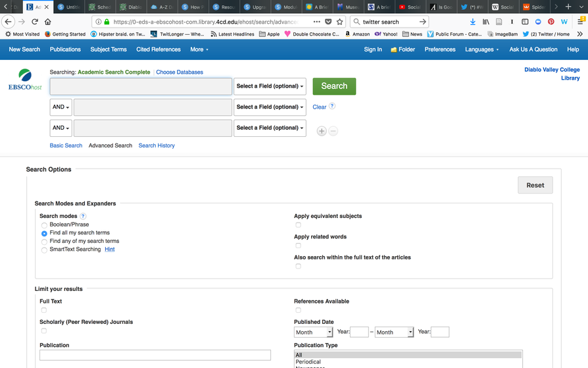Bookmark this page with the star icon
The image size is (588, 368).
(340, 22)
